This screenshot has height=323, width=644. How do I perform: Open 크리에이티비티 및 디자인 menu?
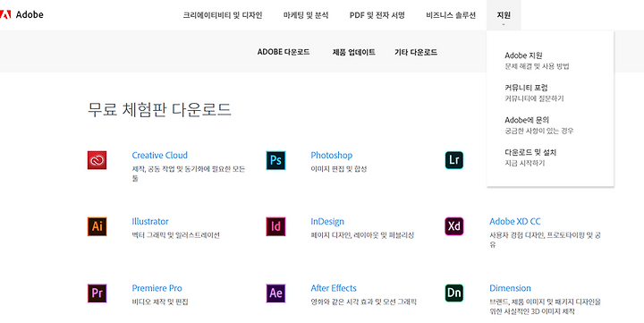(223, 15)
